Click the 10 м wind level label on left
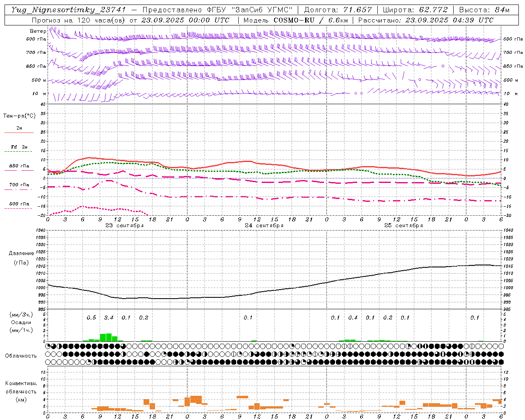Screen dimensions: 525x420 [x=39, y=94]
